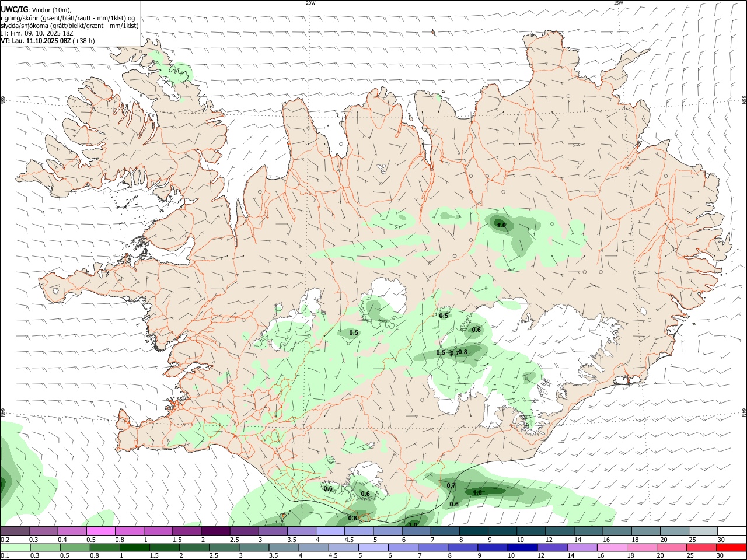Click the darkest green swatch labeled 1 in bottom scale
Screen dimensions: 747x560
click(x=134, y=547)
